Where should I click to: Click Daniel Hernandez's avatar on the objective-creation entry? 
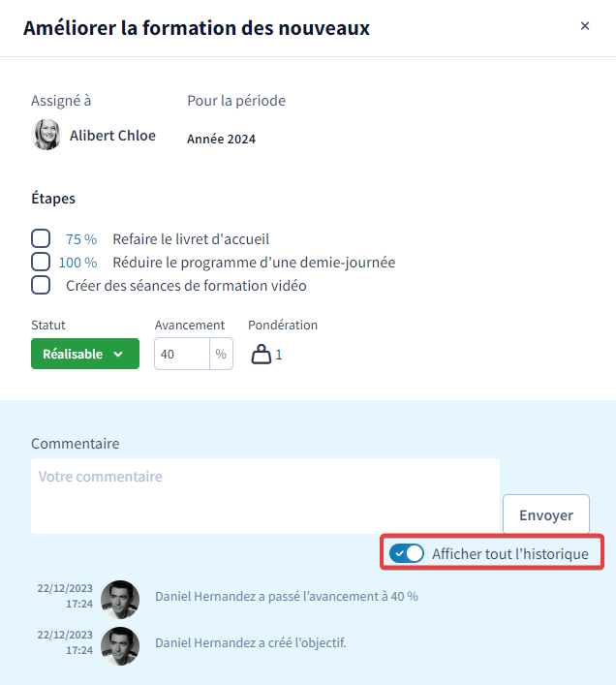tap(120, 646)
